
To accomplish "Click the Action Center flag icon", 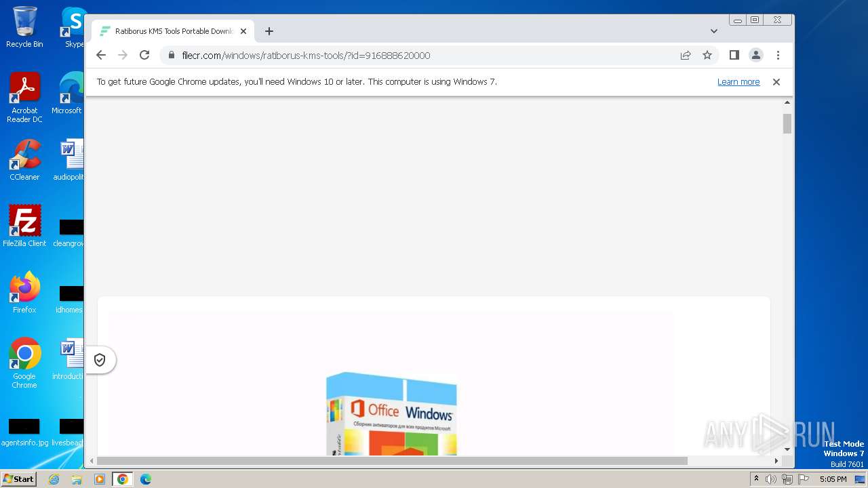I will [x=804, y=479].
